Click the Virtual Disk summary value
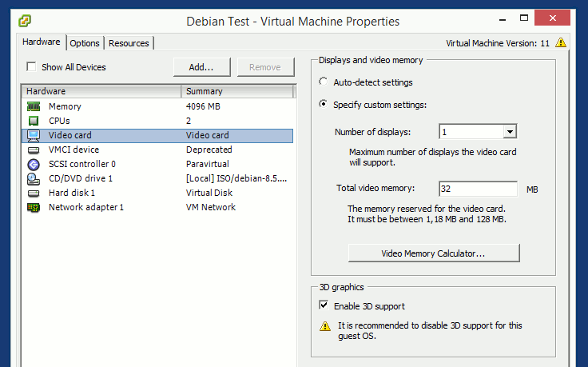Screen dimensions: 588x367 click(x=209, y=193)
